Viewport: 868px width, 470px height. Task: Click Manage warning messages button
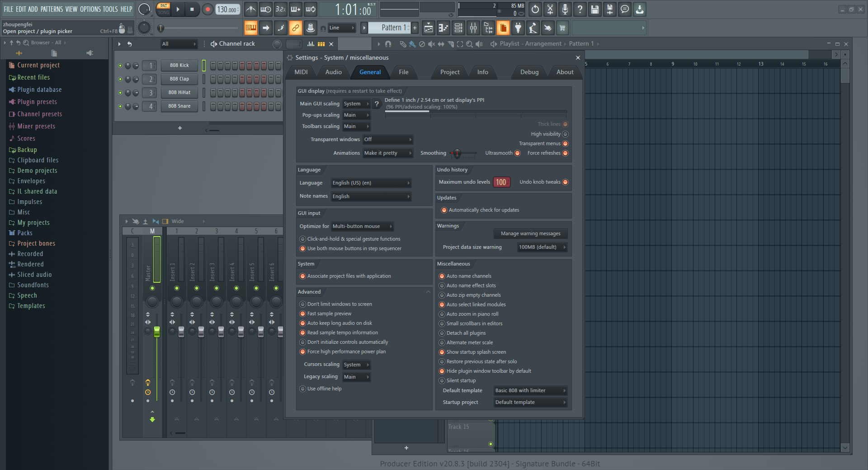530,234
